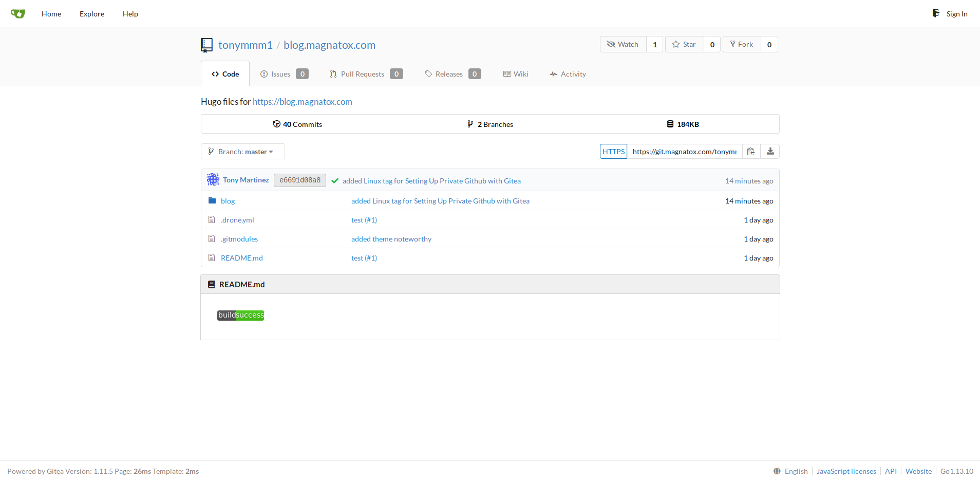Screen dimensions: 980x481
Task: Open the Wiki tab
Action: click(x=516, y=74)
